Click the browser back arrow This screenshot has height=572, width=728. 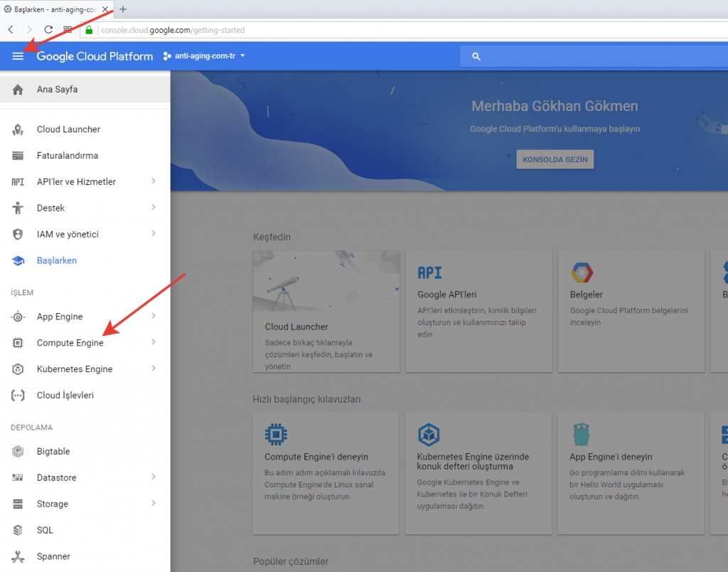pos(11,30)
